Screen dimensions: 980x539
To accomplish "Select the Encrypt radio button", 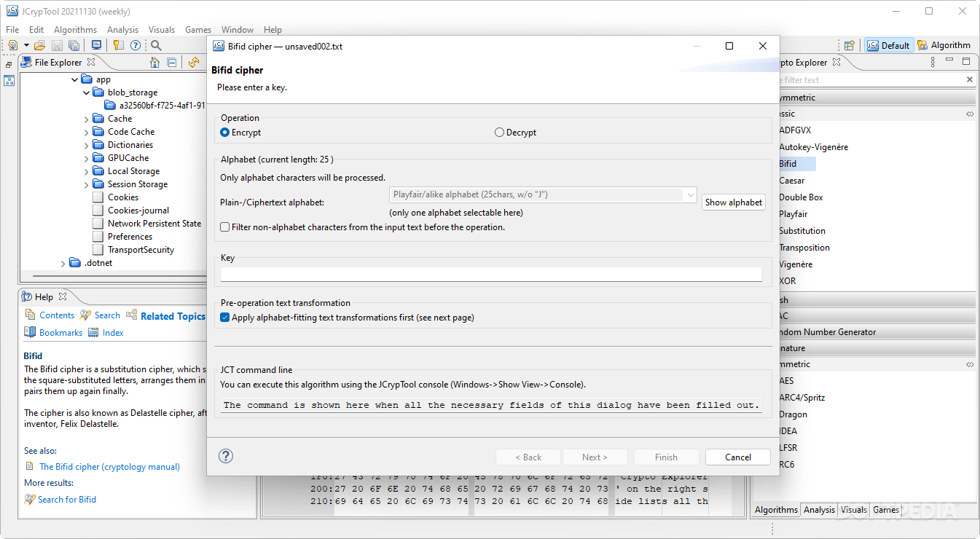I will coord(224,133).
